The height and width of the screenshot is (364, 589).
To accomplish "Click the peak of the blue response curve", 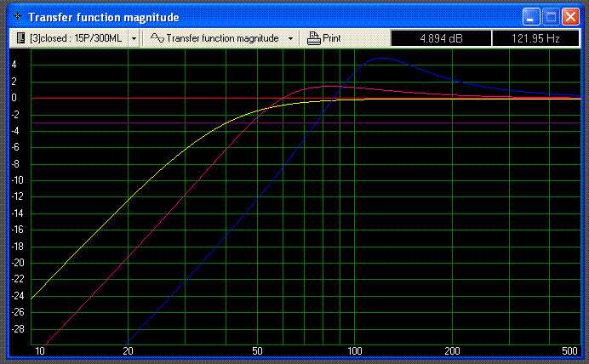I will (381, 58).
